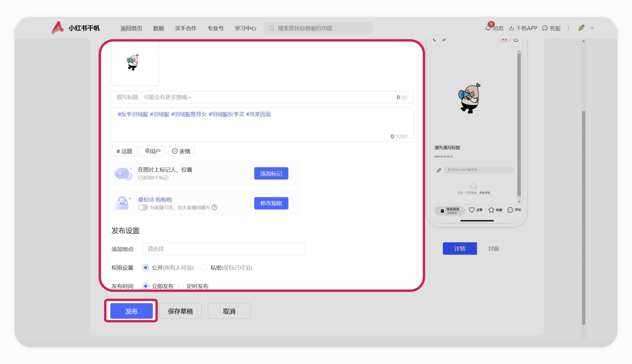This screenshot has height=364, width=632.
Task: Click the 小红书千帆 logo
Action: tap(75, 28)
